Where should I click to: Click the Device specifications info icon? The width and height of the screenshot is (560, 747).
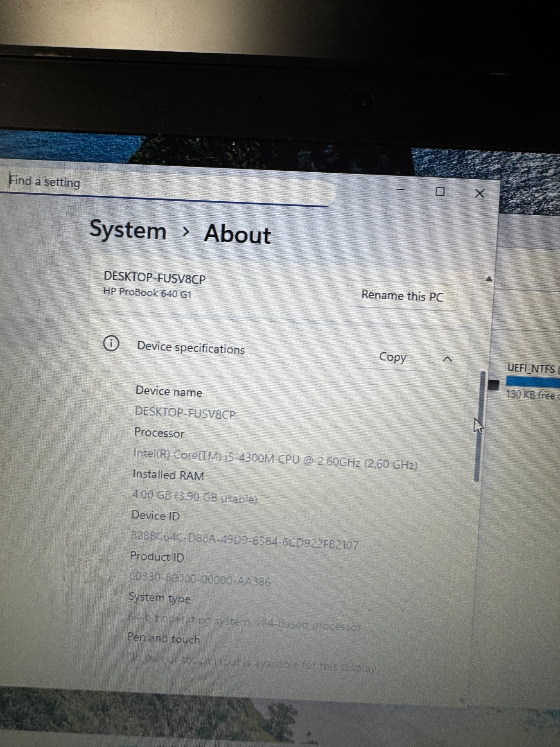tap(111, 344)
